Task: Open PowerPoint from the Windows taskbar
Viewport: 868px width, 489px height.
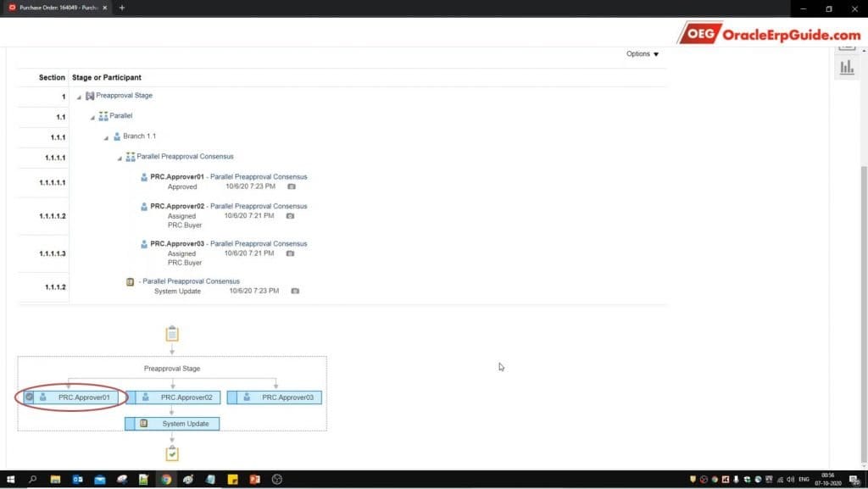Action: tap(254, 480)
